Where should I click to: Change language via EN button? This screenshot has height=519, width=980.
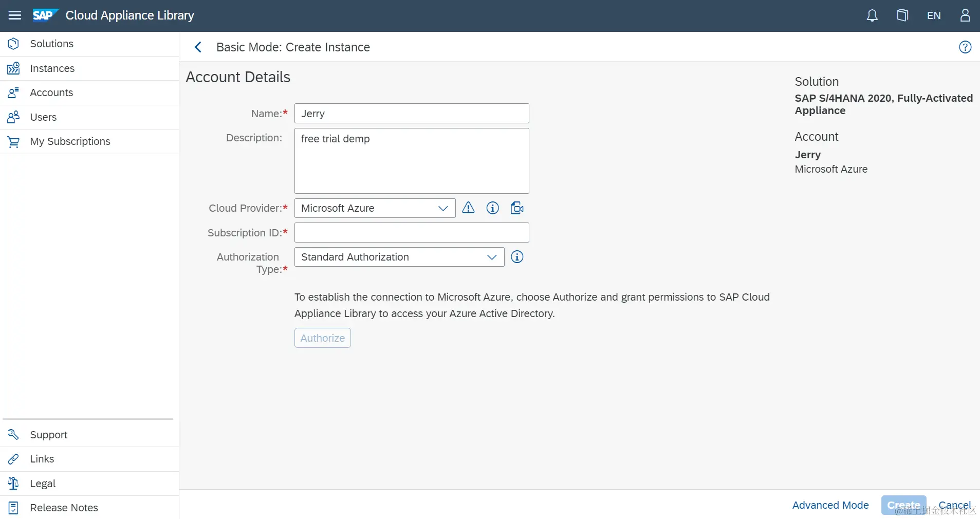pos(934,15)
